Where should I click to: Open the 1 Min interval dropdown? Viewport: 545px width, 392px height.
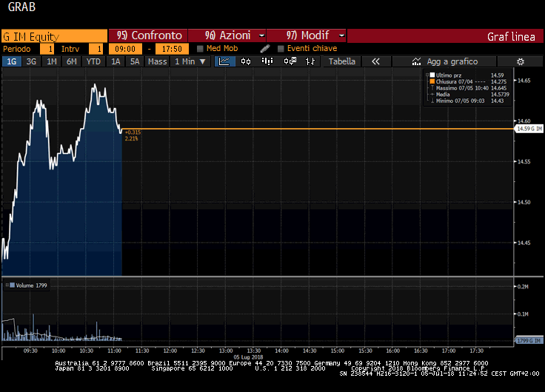tap(185, 61)
